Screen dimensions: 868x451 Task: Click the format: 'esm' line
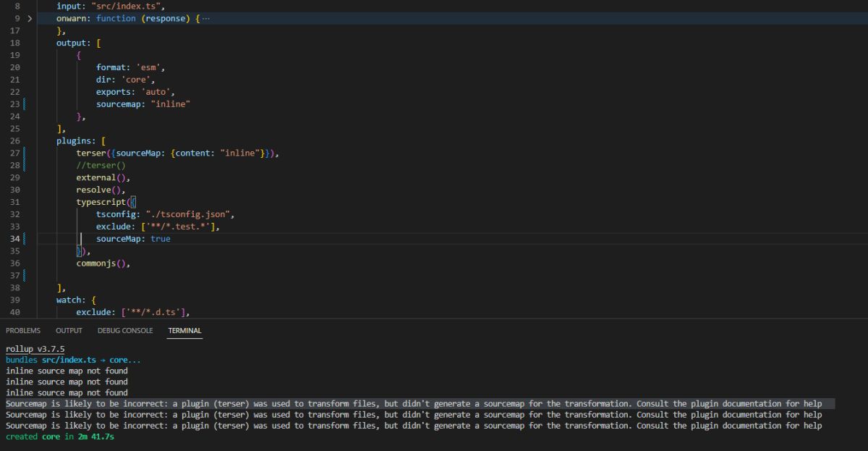[131, 67]
